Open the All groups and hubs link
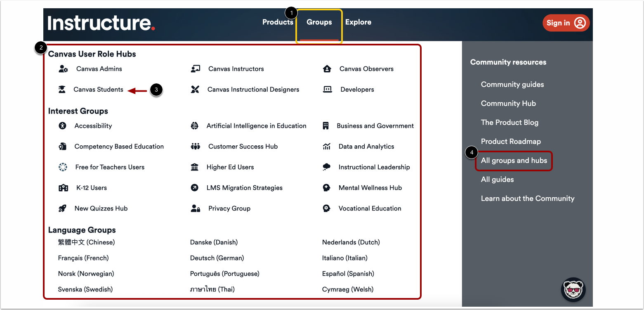 [514, 161]
